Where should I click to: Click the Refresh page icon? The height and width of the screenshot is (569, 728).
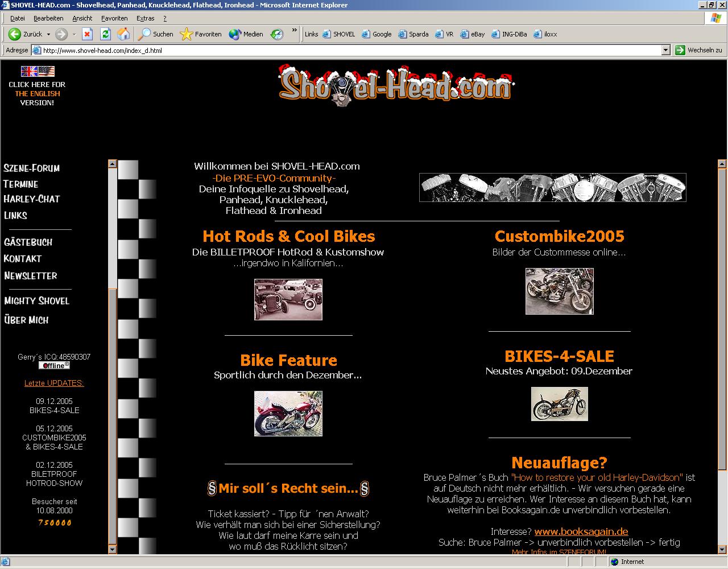[105, 34]
